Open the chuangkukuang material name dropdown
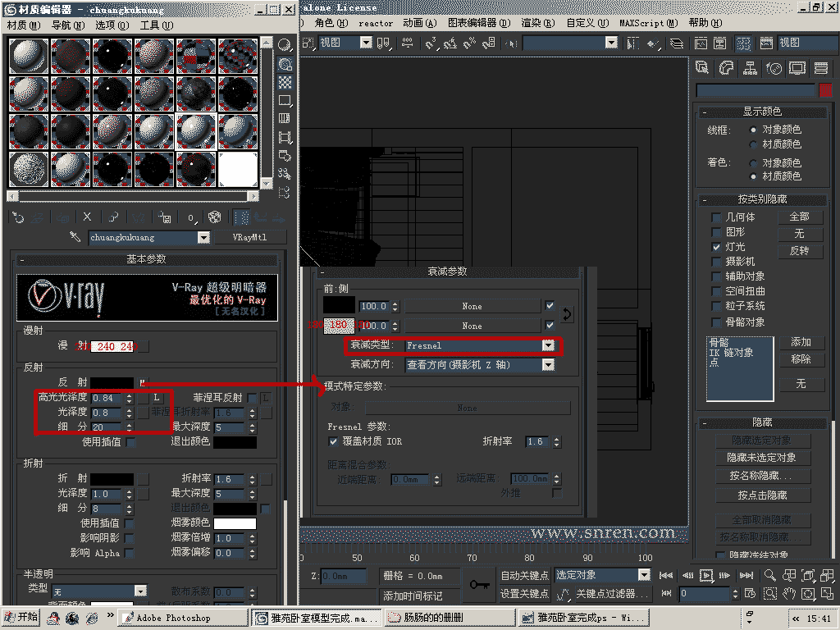The image size is (840, 630). pos(203,237)
